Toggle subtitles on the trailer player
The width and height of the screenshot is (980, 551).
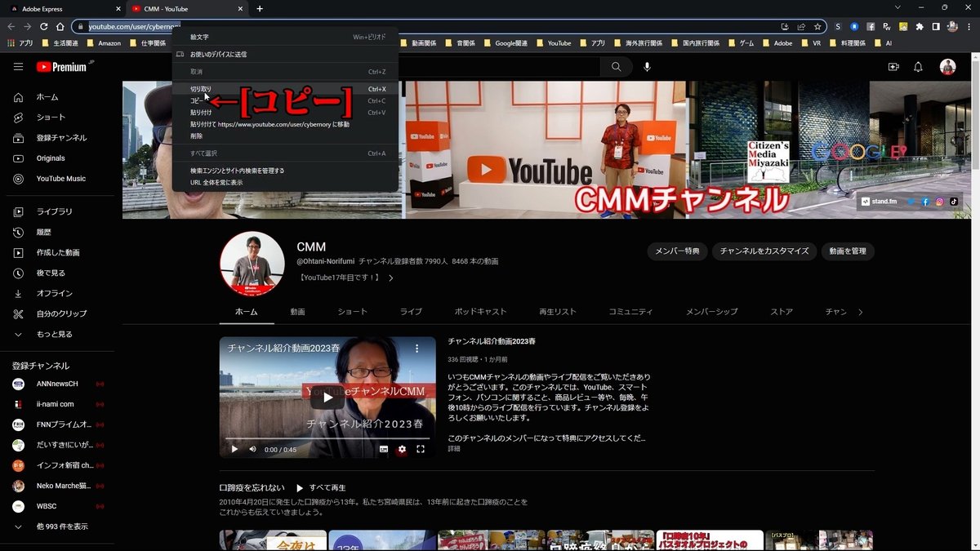coord(384,449)
